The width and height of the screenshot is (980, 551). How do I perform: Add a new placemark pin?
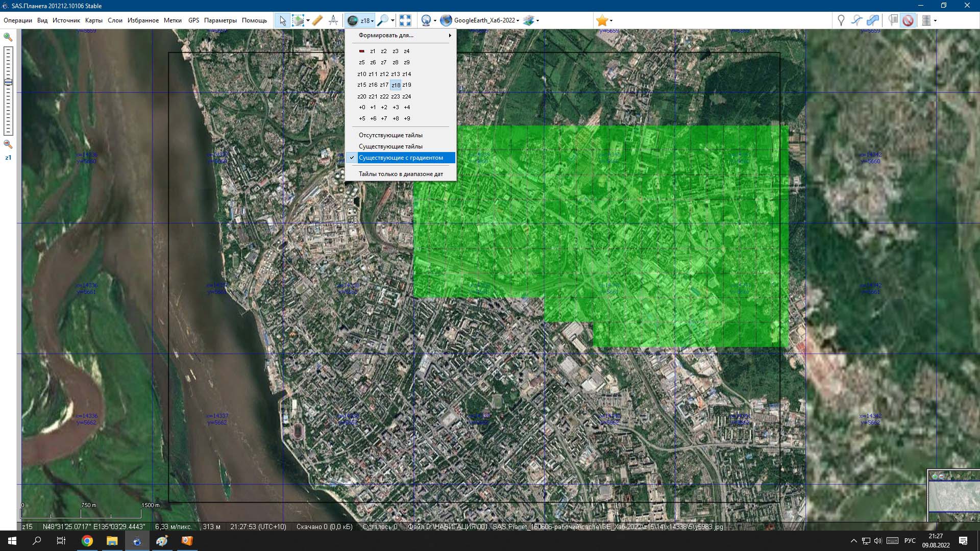(841, 20)
